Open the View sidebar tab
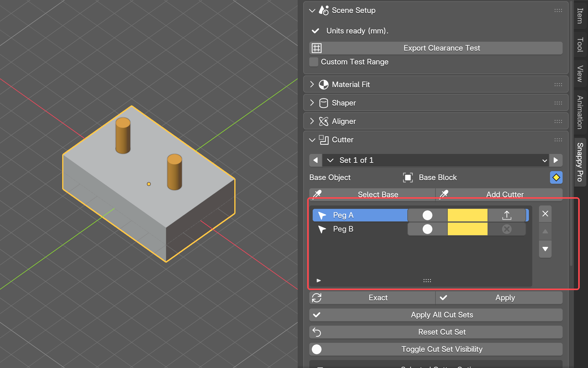The height and width of the screenshot is (368, 588). pyautogui.click(x=580, y=74)
